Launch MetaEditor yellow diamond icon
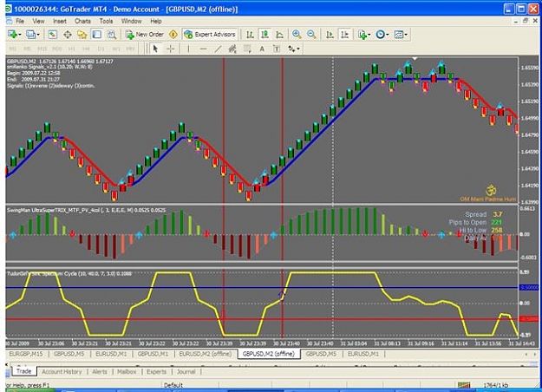The height and width of the screenshot is (392, 542). (173, 34)
